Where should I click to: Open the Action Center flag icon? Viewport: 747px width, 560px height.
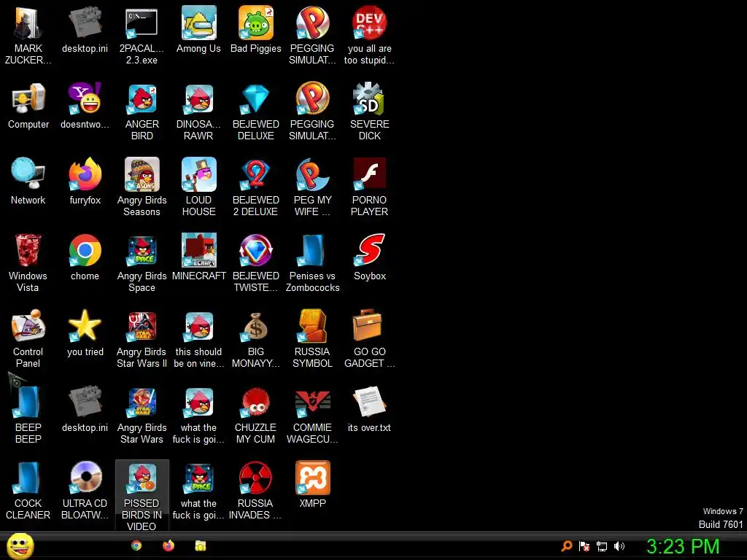584,546
